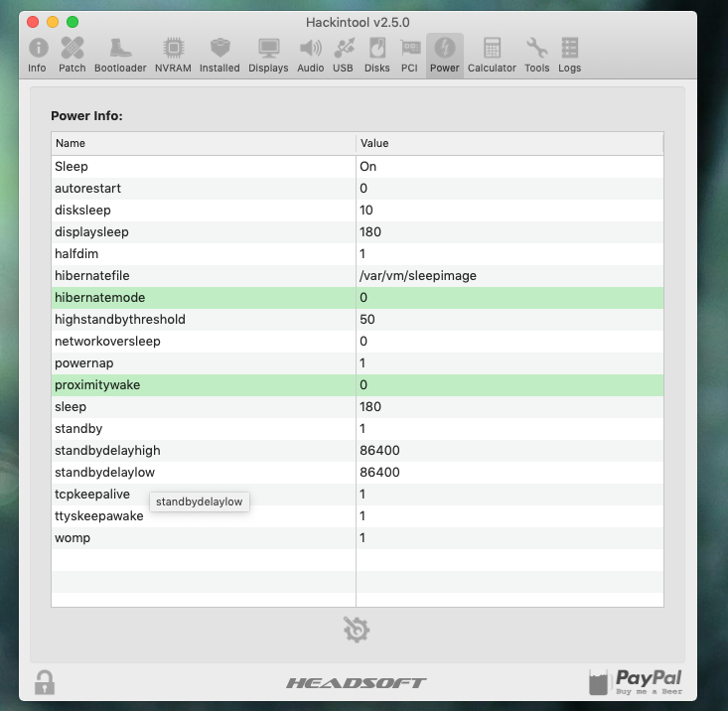Click the value 50 for highstandbythreshold

coord(367,320)
